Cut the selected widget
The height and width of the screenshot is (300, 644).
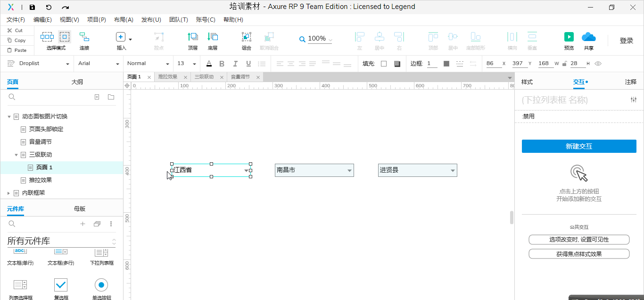point(15,31)
